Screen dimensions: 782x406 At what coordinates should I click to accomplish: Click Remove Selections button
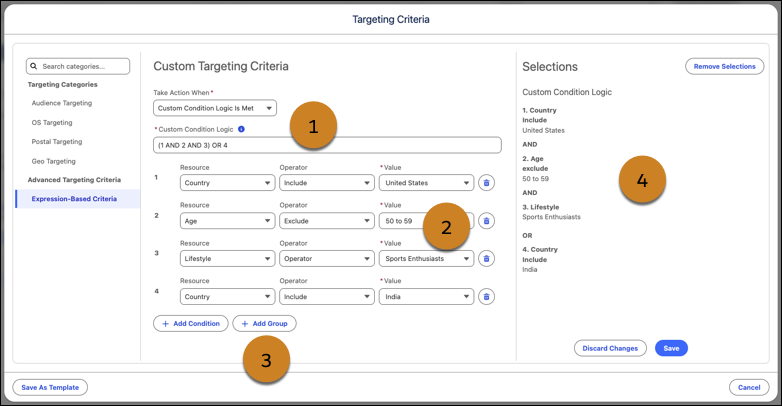coord(725,66)
